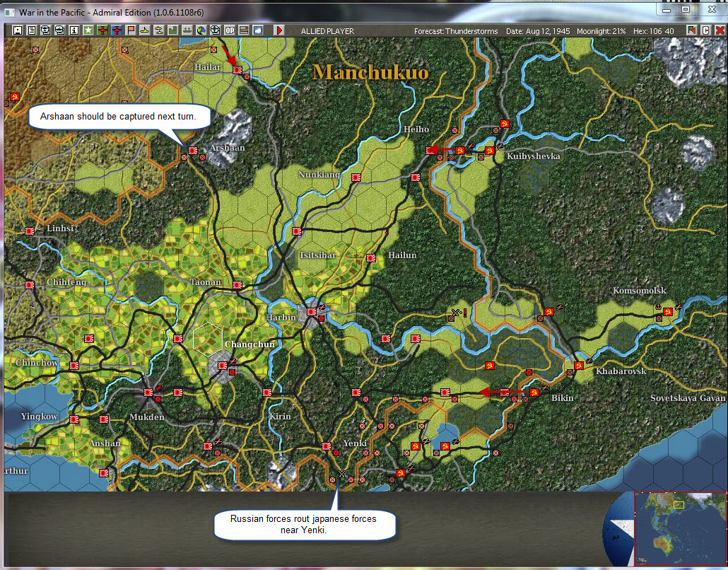Click the Save Game disk icon
The width and height of the screenshot is (728, 570).
click(x=18, y=30)
